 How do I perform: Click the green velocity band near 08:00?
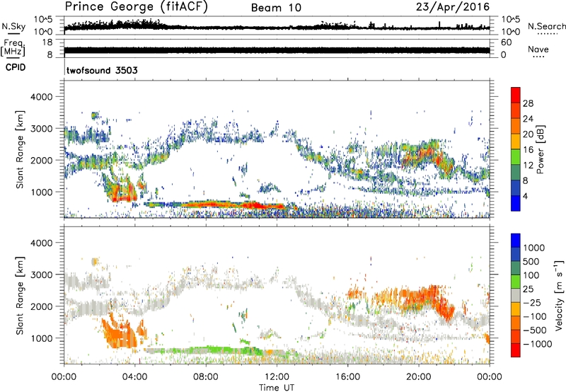213,350
